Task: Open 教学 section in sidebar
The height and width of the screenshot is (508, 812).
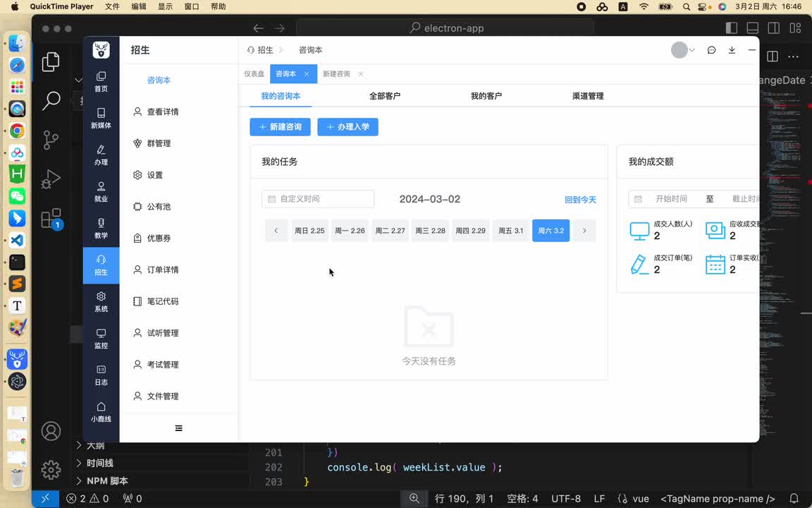Action: click(101, 229)
